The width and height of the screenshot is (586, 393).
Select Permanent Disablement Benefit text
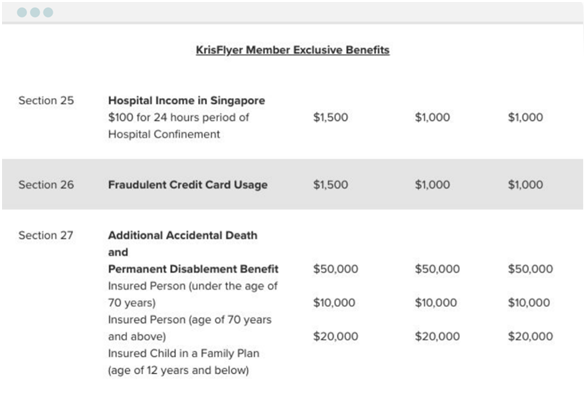pos(193,269)
